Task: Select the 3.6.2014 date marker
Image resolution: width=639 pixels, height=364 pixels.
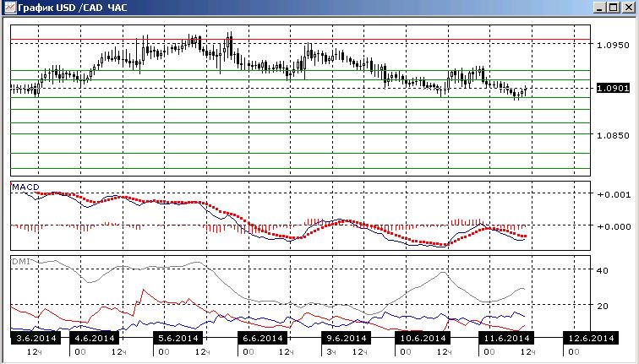Action: [35, 338]
